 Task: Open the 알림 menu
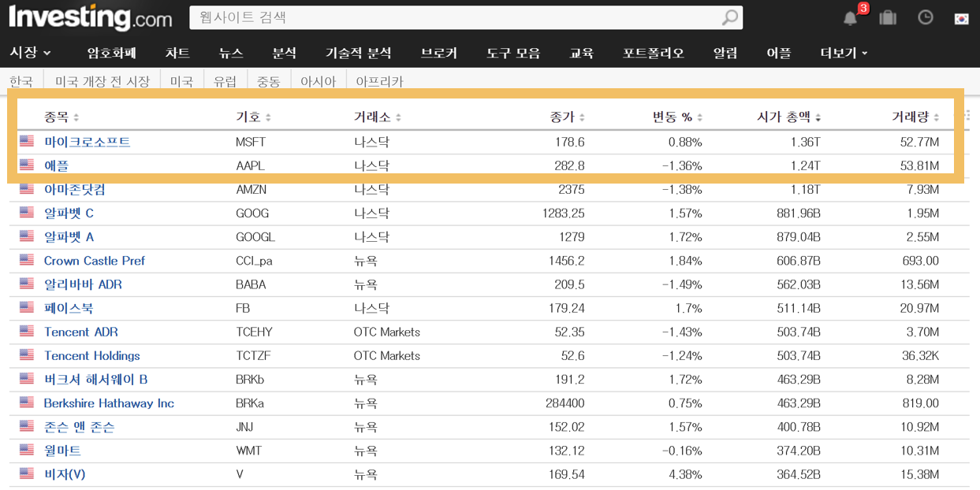(x=725, y=53)
